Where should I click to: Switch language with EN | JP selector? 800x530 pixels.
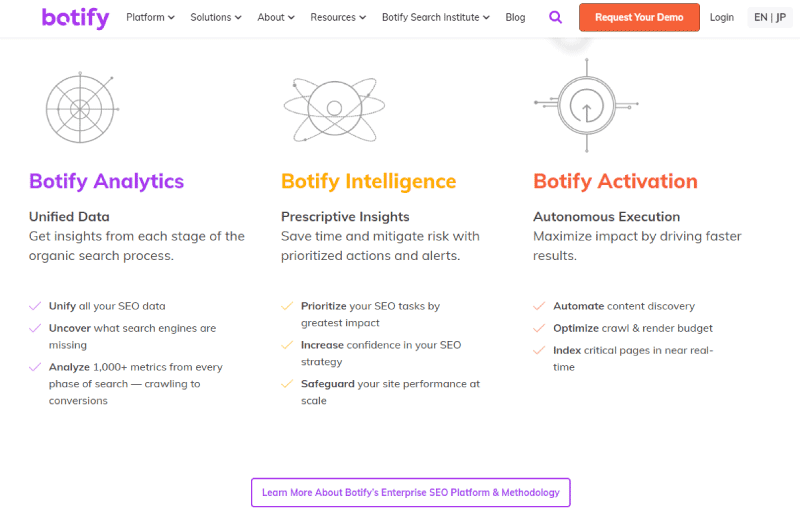(770, 17)
